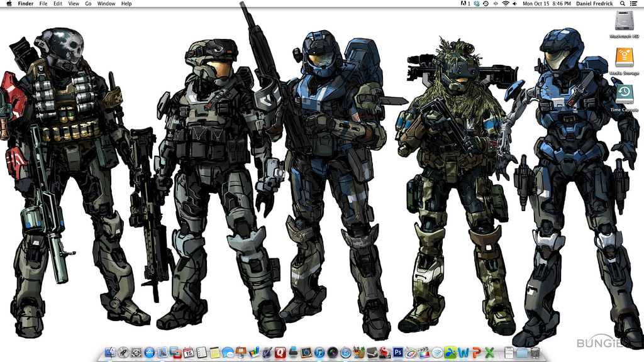Click the date and time clock

click(547, 4)
